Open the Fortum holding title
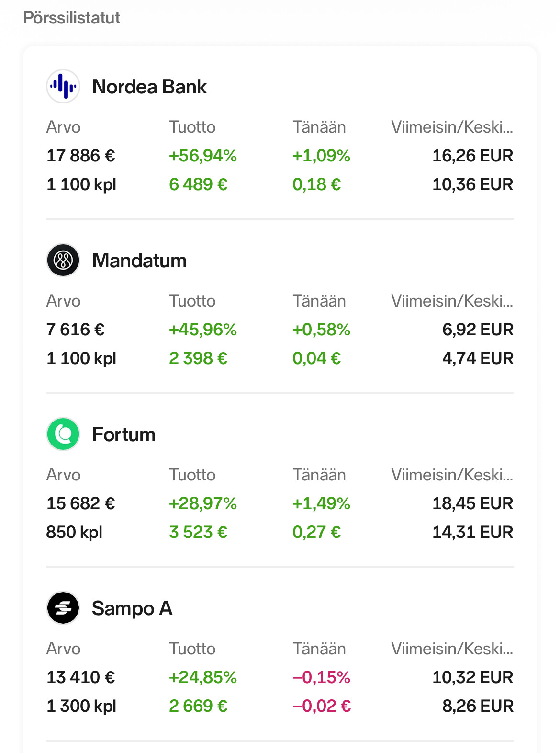Image resolution: width=560 pixels, height=753 pixels. [123, 435]
